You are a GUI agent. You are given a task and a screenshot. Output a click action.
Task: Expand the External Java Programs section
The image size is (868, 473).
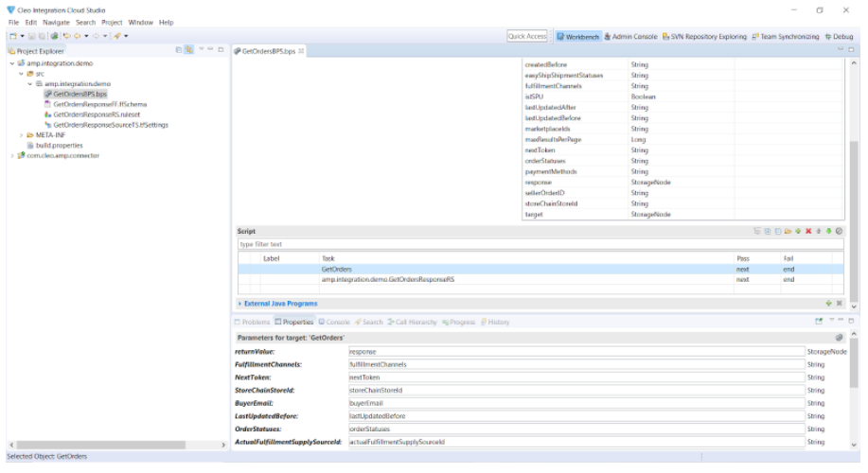coord(239,304)
